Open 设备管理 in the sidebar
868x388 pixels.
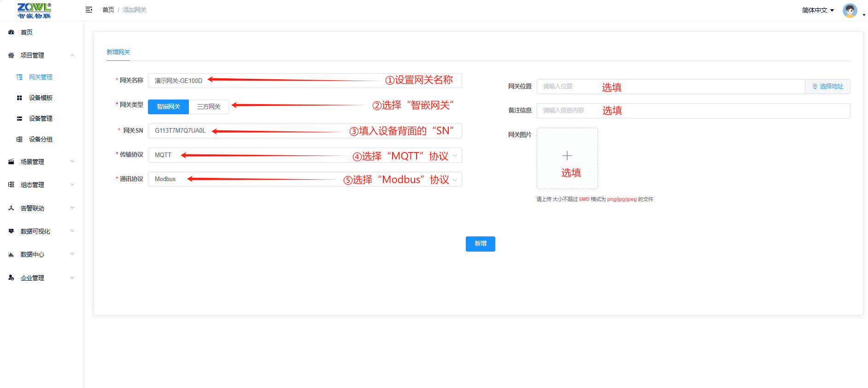click(41, 118)
